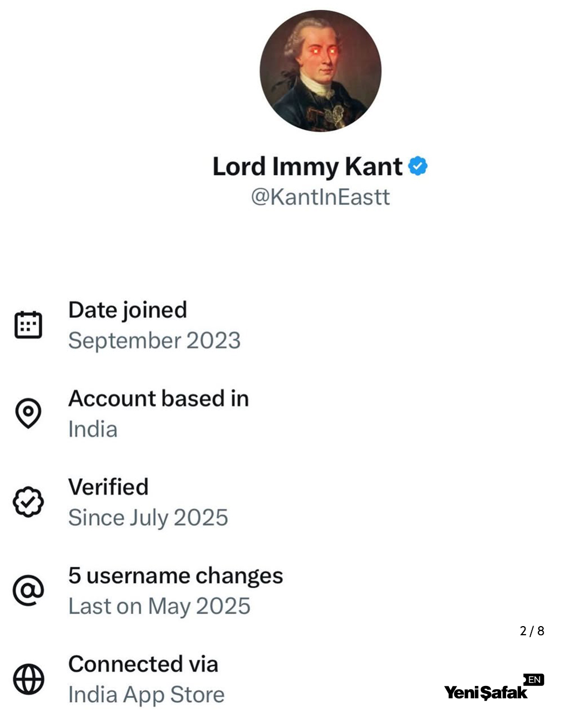Viewport: 582px width, 728px height.
Task: Click the EN language badge
Action: click(x=534, y=679)
